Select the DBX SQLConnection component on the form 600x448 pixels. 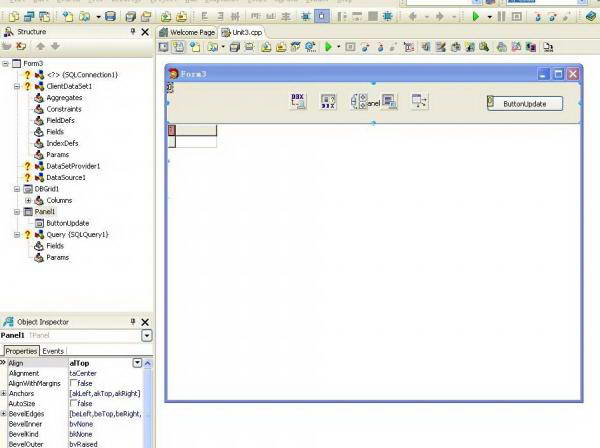coord(298,101)
